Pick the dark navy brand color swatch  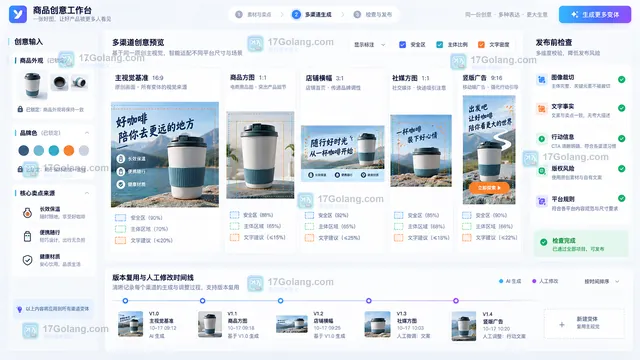(x=24, y=151)
